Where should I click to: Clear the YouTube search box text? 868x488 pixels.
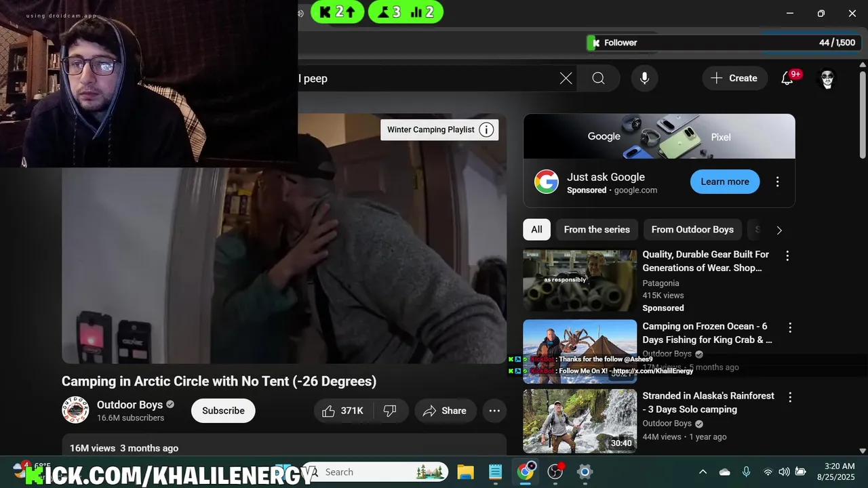566,79
